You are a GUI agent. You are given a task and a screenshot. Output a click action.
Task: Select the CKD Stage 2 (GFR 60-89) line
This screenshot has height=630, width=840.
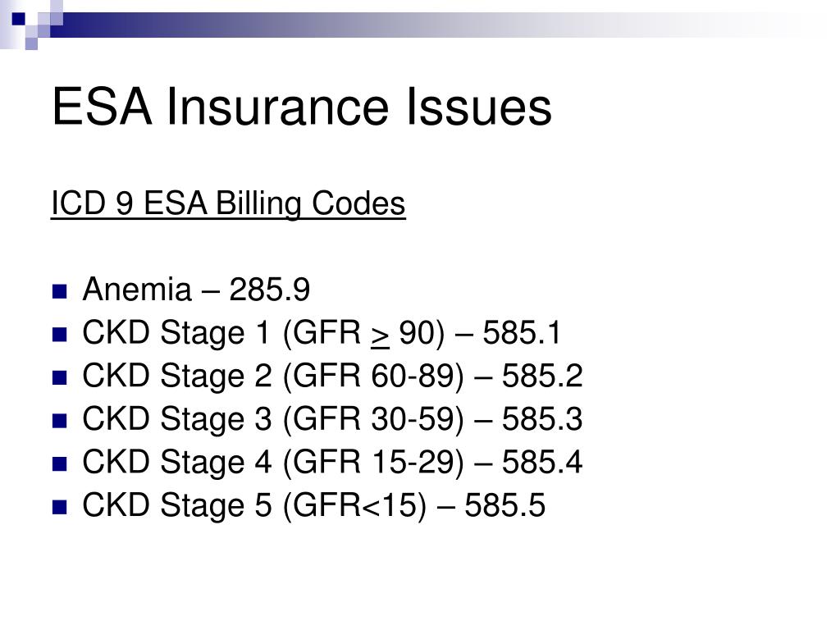pos(332,376)
